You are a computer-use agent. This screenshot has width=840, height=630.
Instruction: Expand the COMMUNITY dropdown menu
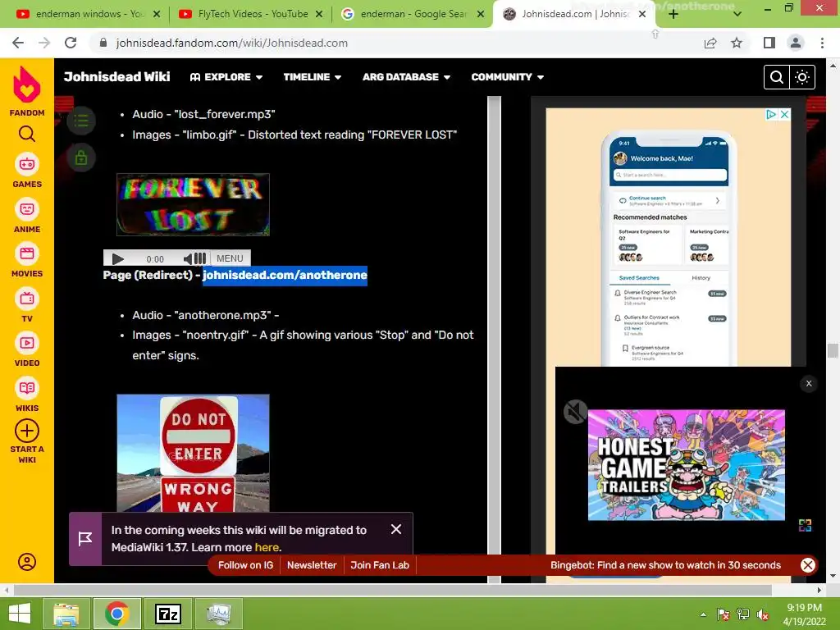click(507, 77)
